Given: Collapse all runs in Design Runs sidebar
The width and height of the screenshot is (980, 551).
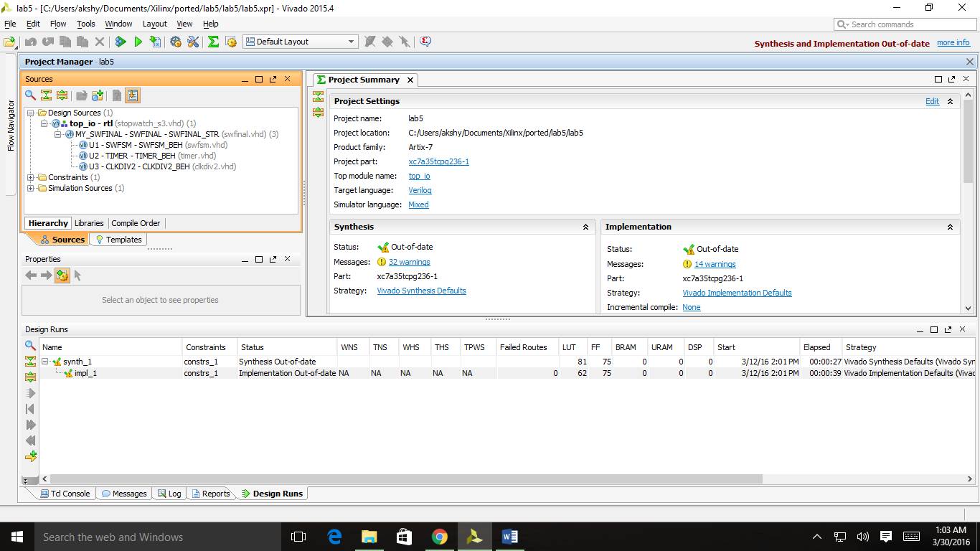Looking at the screenshot, I should [x=30, y=362].
